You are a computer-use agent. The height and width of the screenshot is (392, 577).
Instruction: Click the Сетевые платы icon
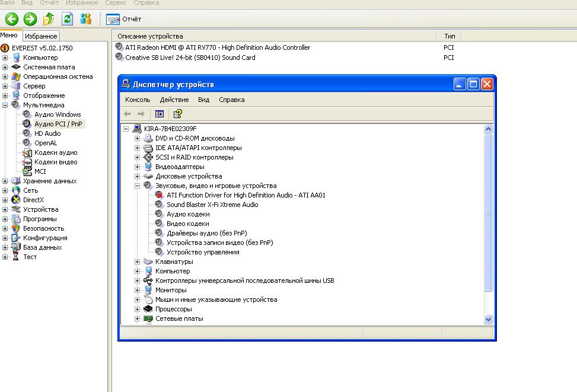pyautogui.click(x=148, y=318)
